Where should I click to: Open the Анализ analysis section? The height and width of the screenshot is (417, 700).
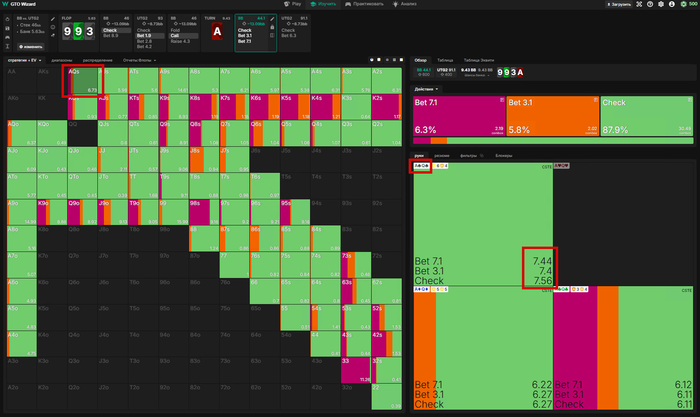[x=404, y=4]
